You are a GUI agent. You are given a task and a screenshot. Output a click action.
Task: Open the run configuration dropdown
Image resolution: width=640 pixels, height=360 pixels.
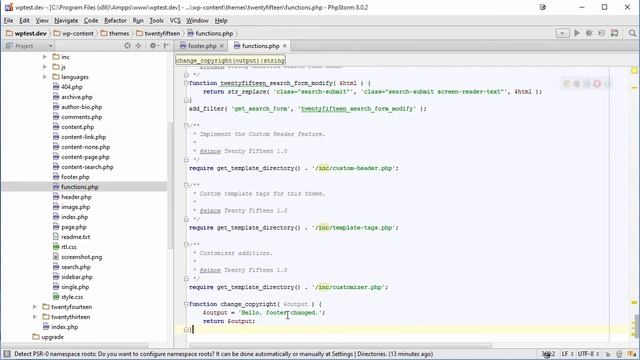[562, 33]
